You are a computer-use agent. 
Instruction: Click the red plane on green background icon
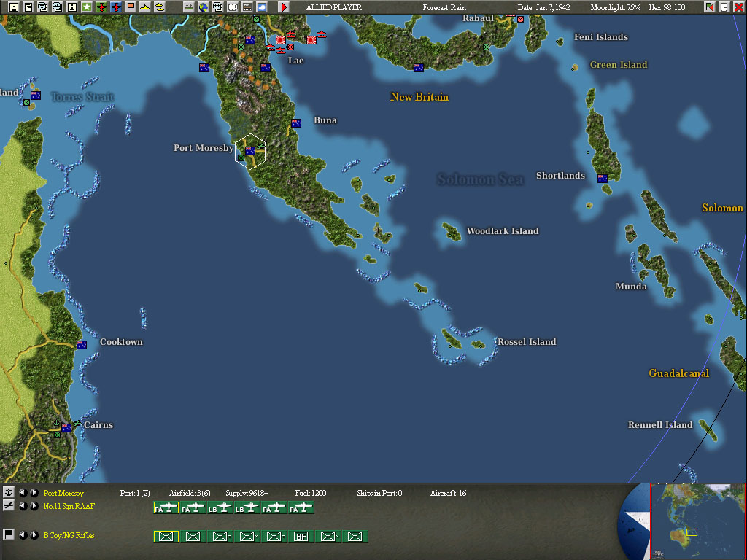click(101, 7)
